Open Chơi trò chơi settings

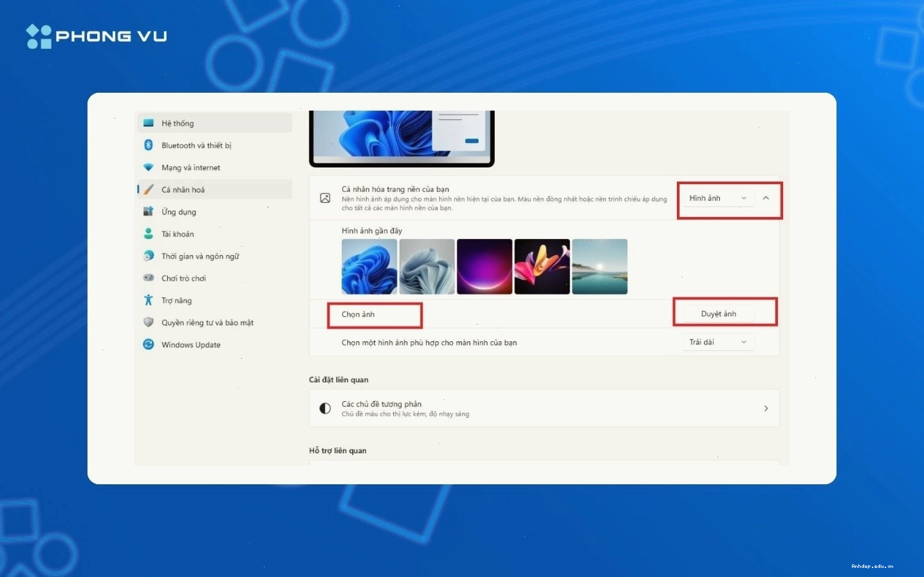(x=215, y=278)
